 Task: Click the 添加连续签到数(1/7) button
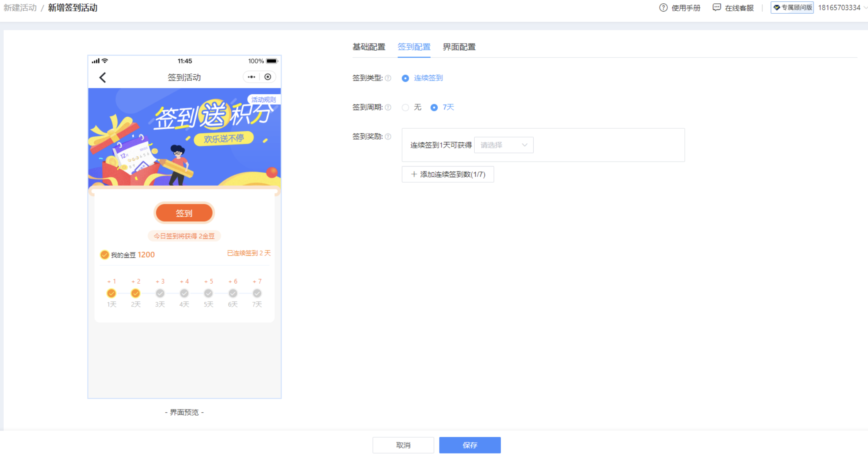tap(448, 174)
